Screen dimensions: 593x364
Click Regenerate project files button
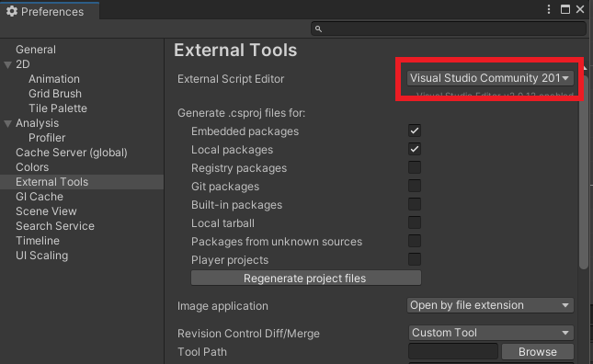(306, 279)
